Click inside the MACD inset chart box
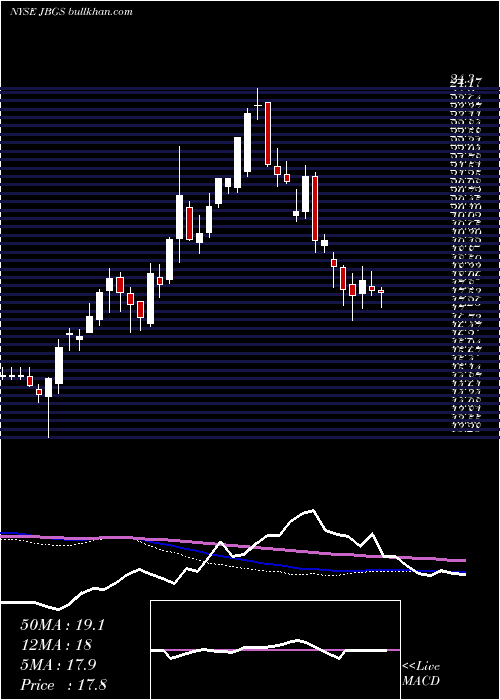 [275, 650]
